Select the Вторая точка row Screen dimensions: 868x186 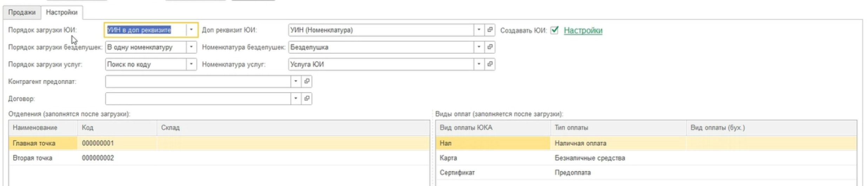point(33,158)
